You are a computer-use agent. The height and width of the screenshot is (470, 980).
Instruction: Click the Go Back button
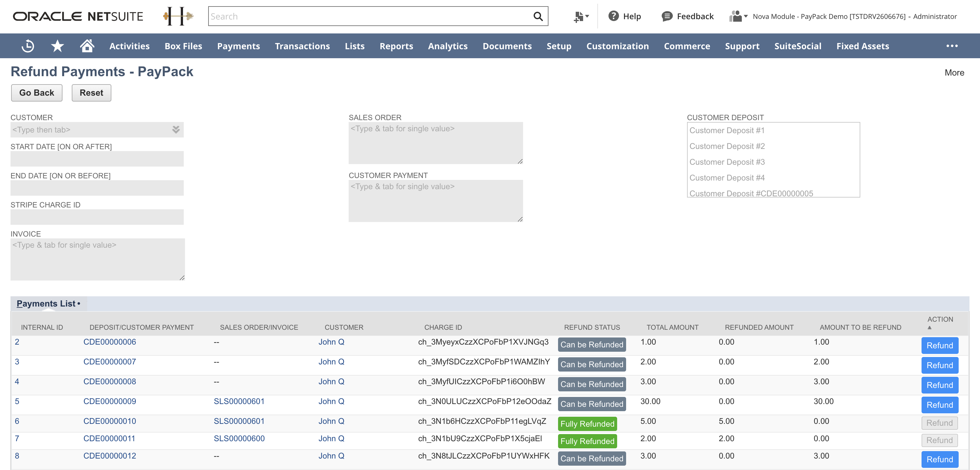(x=37, y=93)
